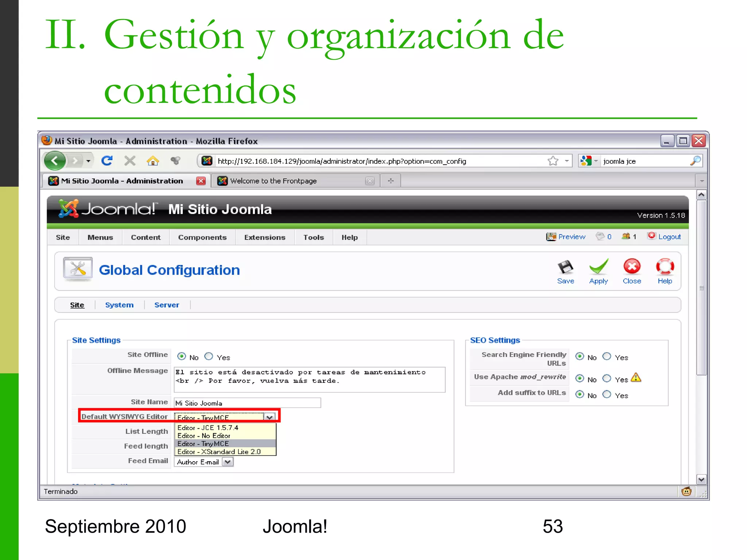Select Editor - No Editor option
Viewport: 747px width, 560px height.
(x=225, y=436)
